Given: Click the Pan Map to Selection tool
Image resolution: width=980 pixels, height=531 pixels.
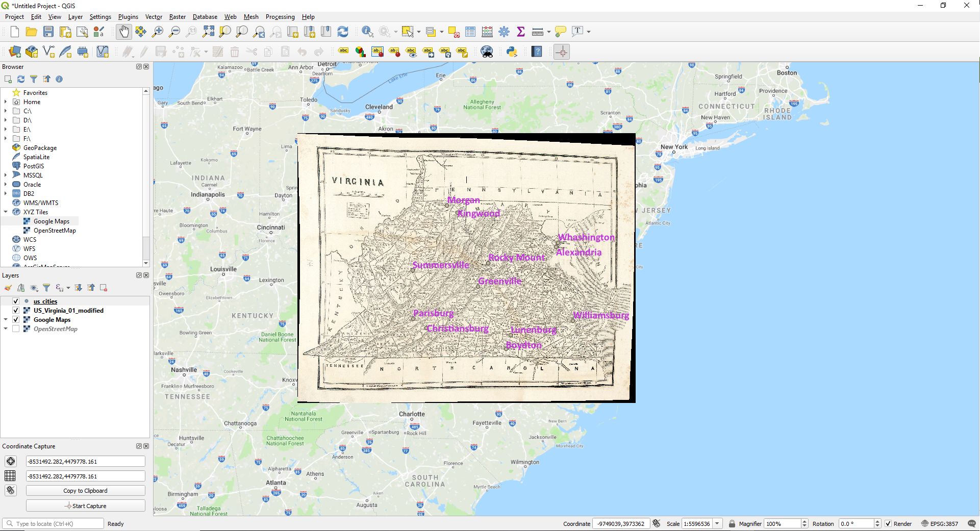Looking at the screenshot, I should pos(141,32).
